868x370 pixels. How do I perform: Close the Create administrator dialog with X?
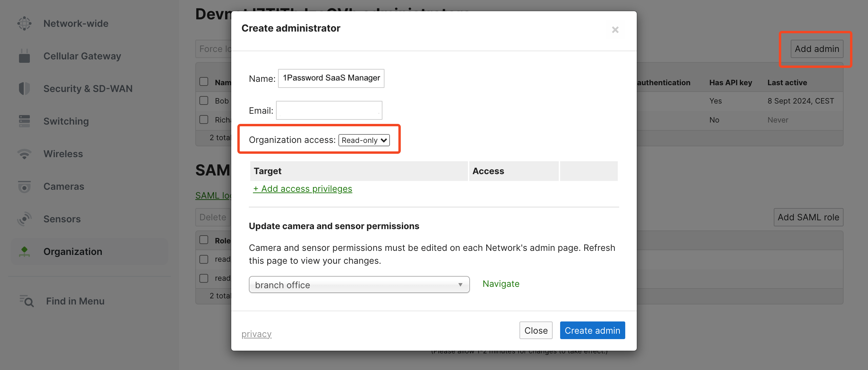pos(615,30)
